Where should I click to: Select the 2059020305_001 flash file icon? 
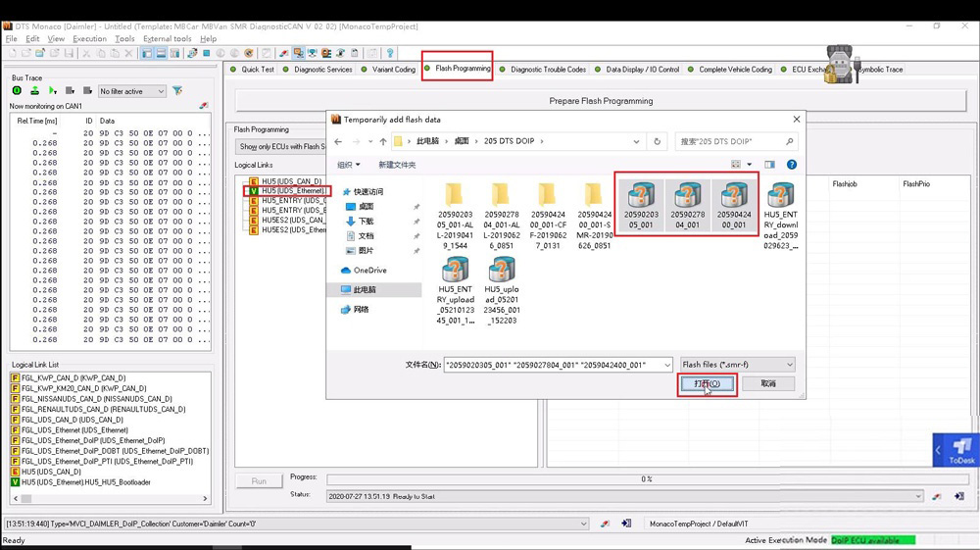click(641, 205)
